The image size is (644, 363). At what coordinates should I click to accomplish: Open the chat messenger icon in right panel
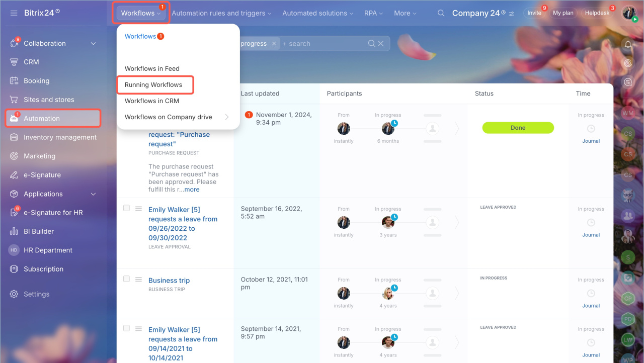click(628, 82)
